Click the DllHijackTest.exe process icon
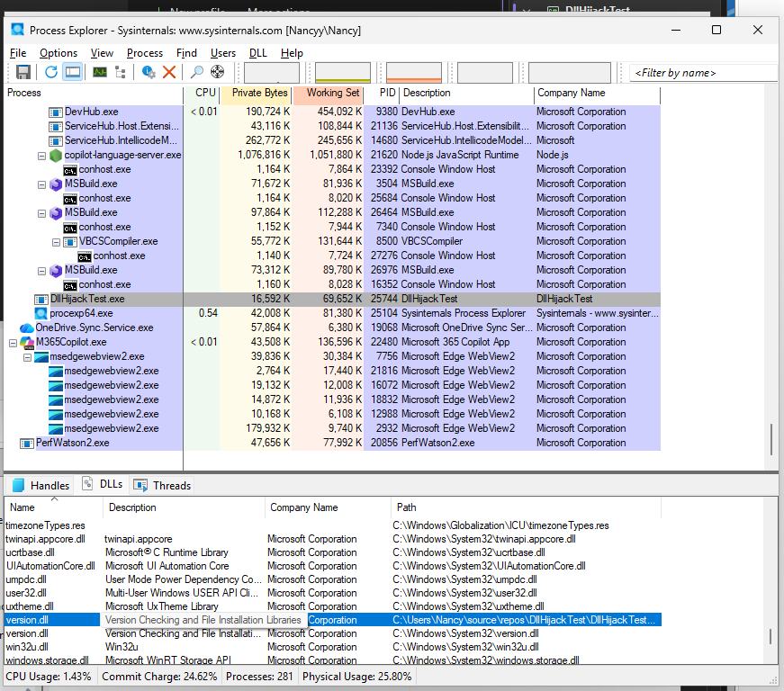 point(41,300)
